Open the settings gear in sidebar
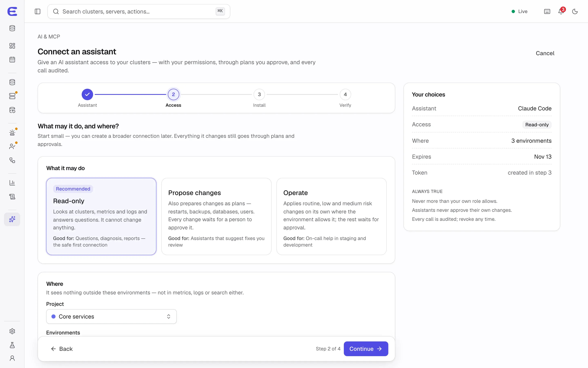 (12, 331)
